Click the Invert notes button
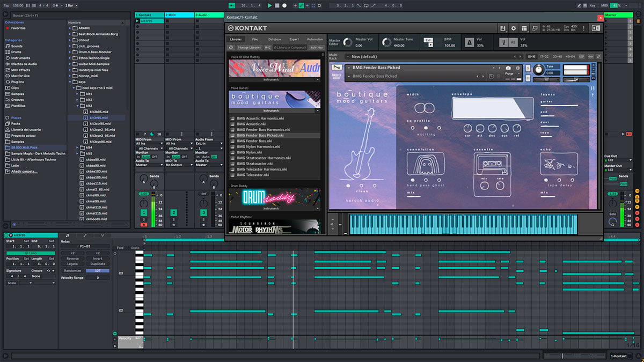Viewport: 644px width, 362px height. pos(98,258)
